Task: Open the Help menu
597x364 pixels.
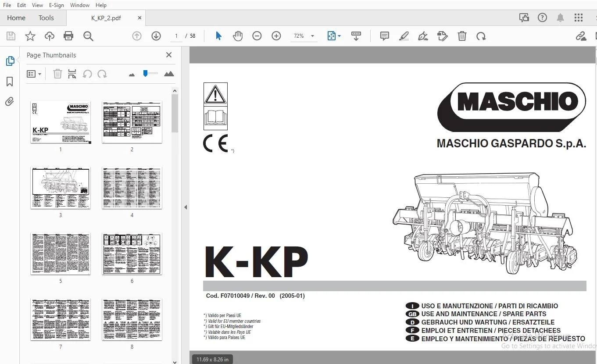Action: [x=101, y=5]
